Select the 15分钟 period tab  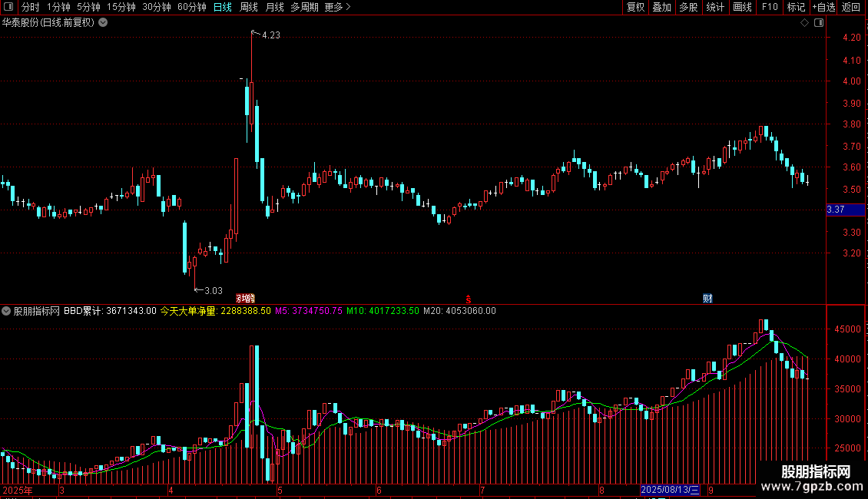(121, 7)
